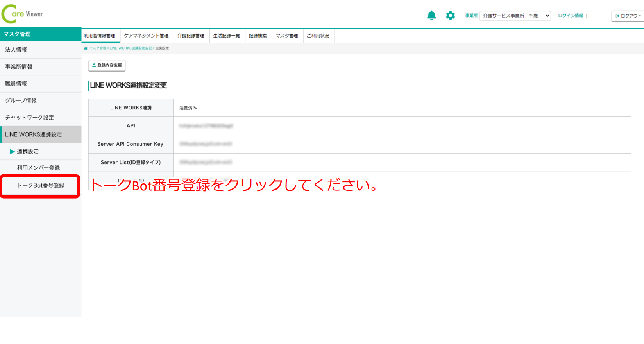Go to the 生活記録一覧 tab
Viewport: 644px width, 344px height.
click(x=227, y=36)
